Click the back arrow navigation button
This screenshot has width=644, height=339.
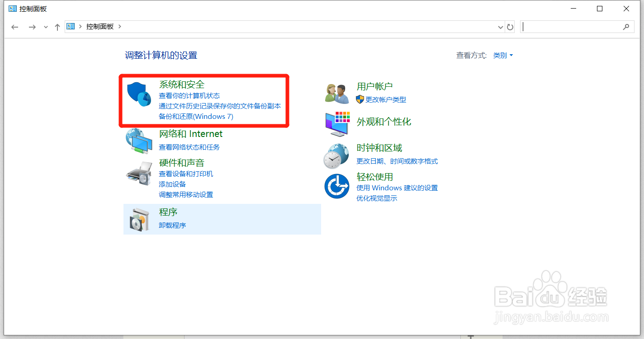click(15, 27)
